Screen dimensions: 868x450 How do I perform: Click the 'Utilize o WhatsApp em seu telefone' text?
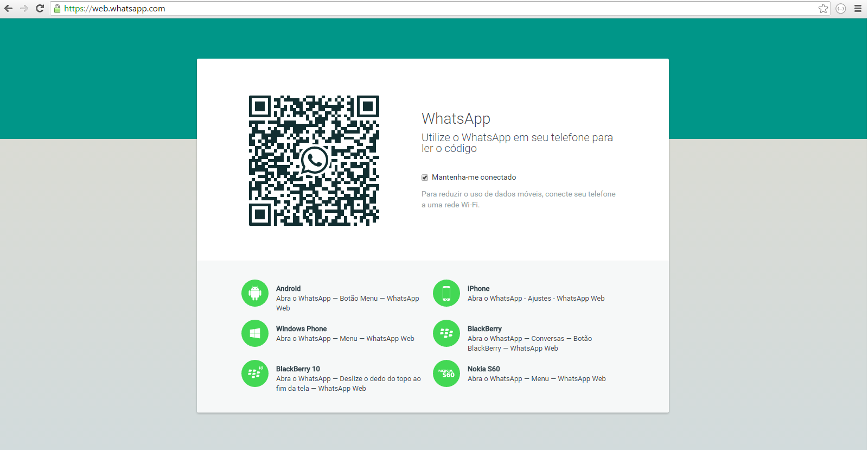517,143
